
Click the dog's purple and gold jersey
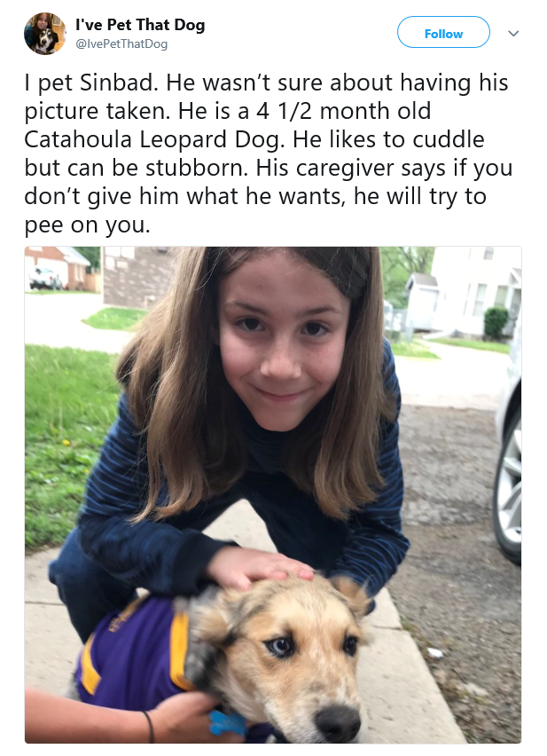click(132, 653)
